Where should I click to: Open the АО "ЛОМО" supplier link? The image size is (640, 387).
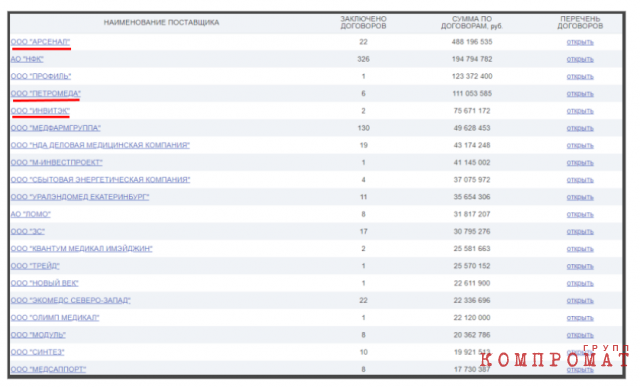pyautogui.click(x=31, y=214)
